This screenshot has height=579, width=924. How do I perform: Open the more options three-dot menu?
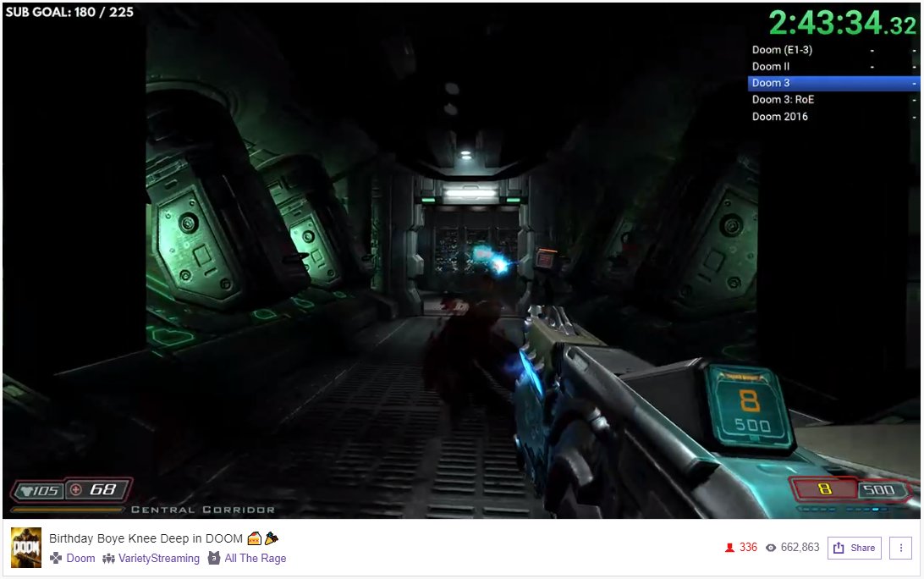pyautogui.click(x=900, y=548)
